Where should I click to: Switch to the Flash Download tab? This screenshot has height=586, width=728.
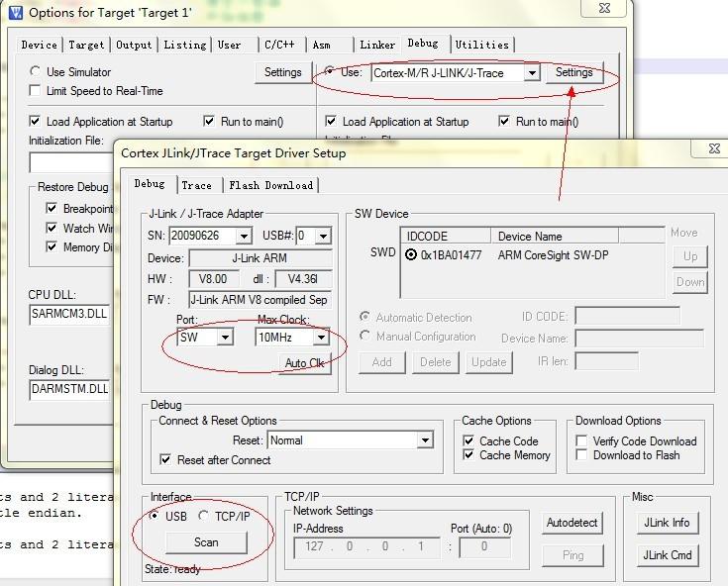[270, 185]
